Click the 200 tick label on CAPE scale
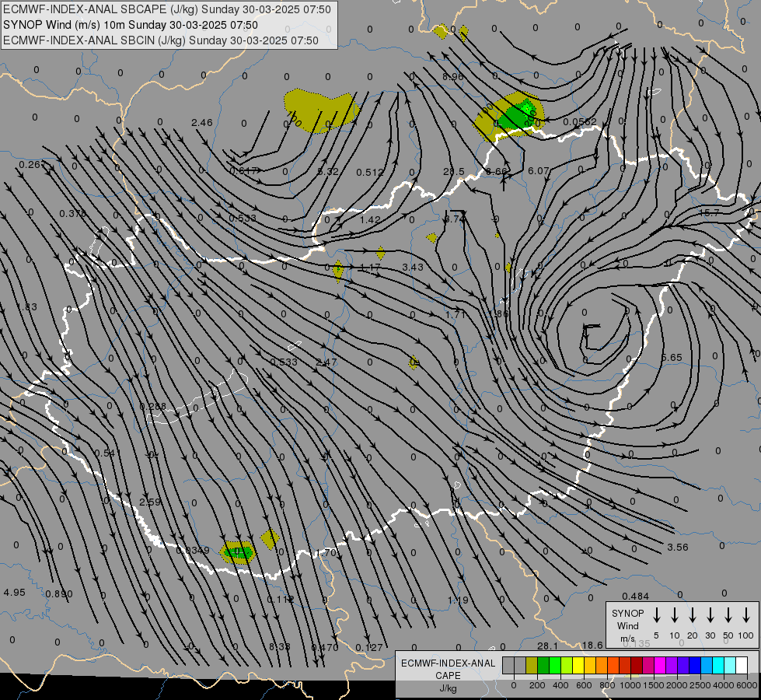The height and width of the screenshot is (700, 761). 537,685
